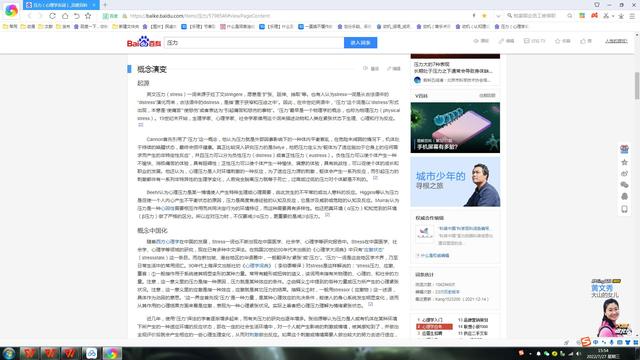Click 编辑 next to 概念演变 heading

[x=393, y=69]
